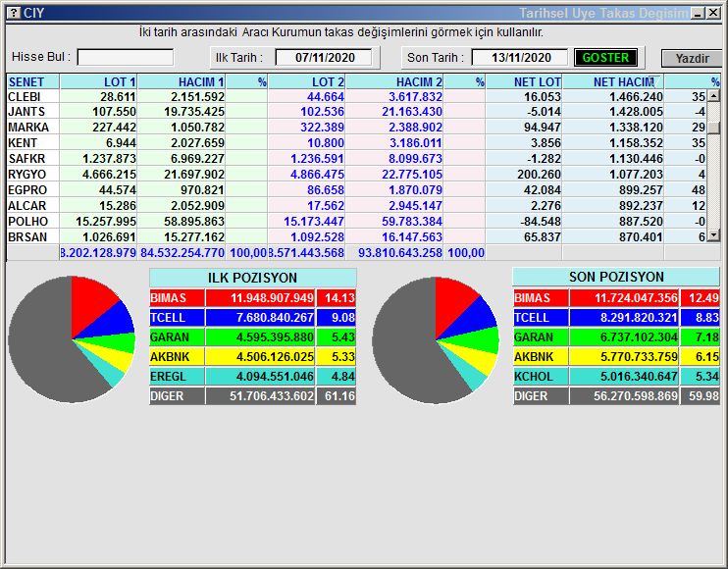
Task: Close the Tarihsel Uye Takas window
Action: [x=713, y=13]
